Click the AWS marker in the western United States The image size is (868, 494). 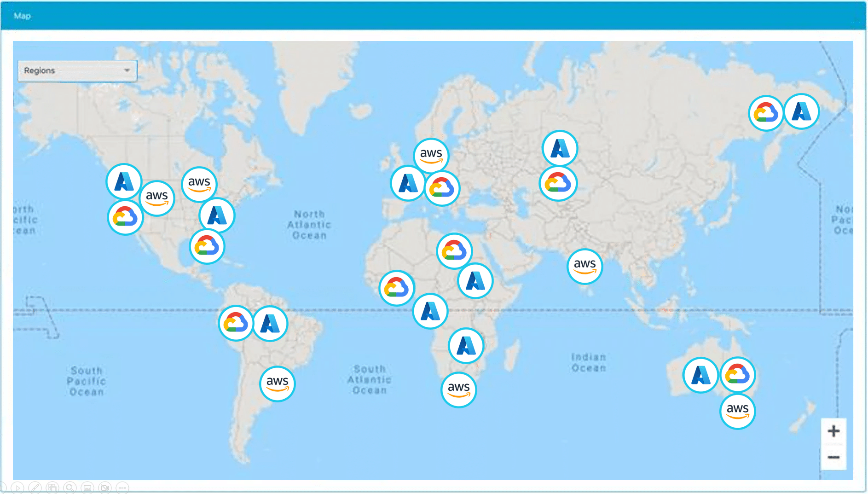[157, 198]
